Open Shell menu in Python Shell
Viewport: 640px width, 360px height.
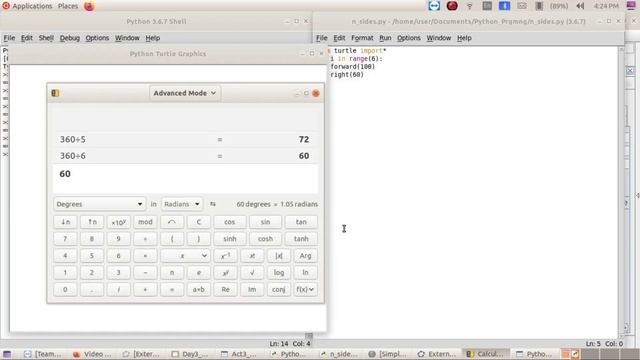tap(46, 38)
